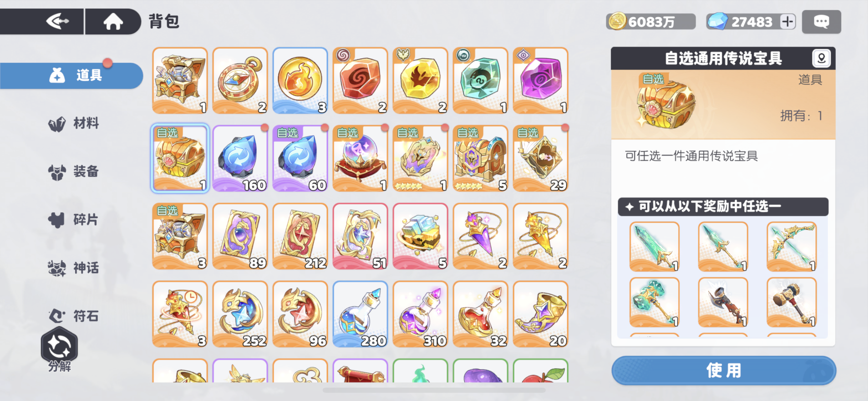
Task: Switch to the 材料 tab
Action: (74, 123)
